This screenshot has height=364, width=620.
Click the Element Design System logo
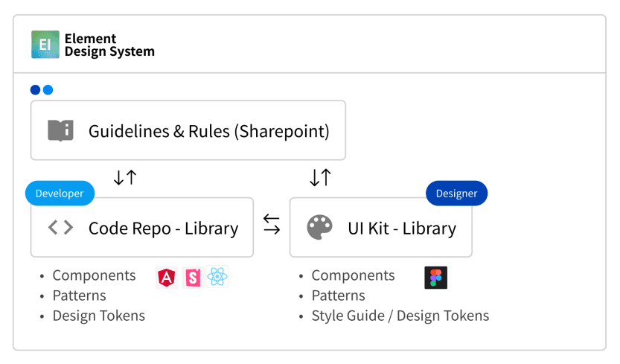[45, 45]
